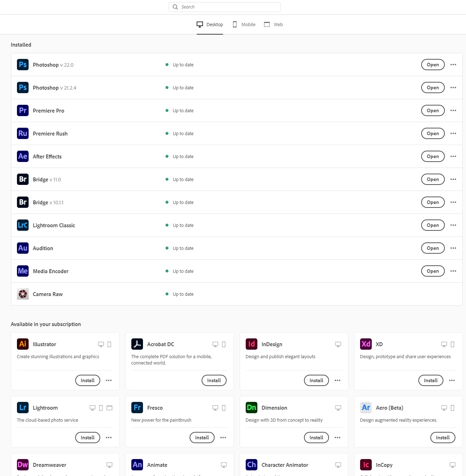
Task: Click into the Search field
Action: [225, 7]
